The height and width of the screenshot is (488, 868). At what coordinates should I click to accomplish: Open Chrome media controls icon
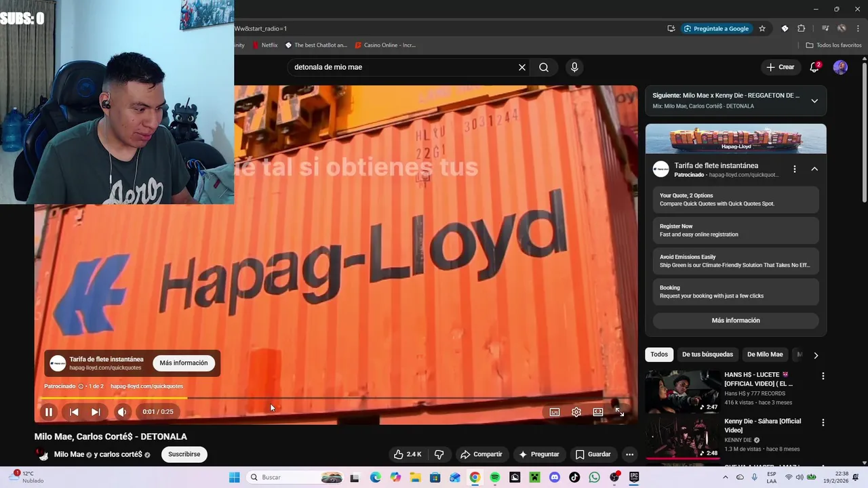825,28
